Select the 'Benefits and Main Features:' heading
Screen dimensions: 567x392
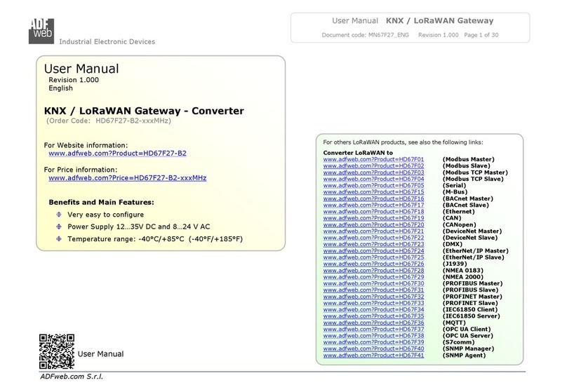(x=101, y=203)
